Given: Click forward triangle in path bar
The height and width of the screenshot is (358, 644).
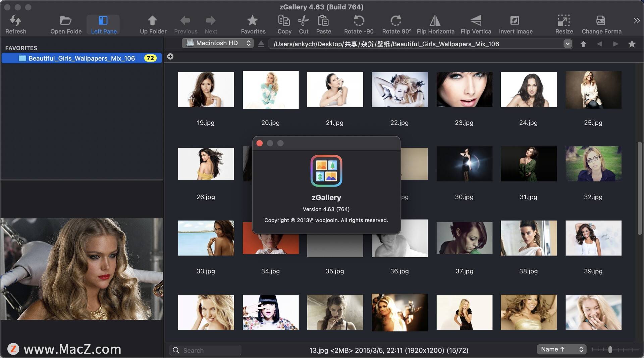Looking at the screenshot, I should point(615,44).
